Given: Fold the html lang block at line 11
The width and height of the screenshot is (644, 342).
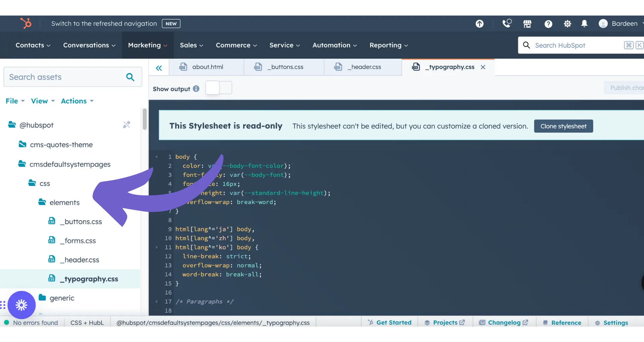Looking at the screenshot, I should (157, 247).
